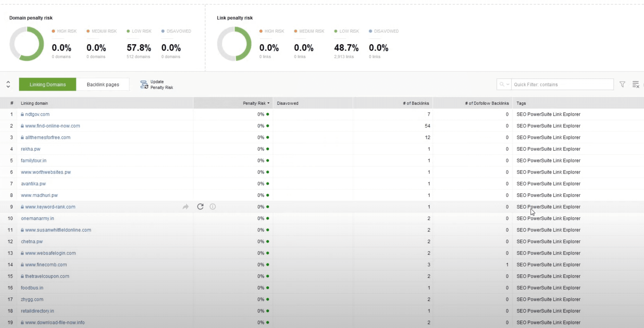The image size is (644, 328).
Task: Click the info icon on keyword-rank.com row
Action: [x=213, y=207]
